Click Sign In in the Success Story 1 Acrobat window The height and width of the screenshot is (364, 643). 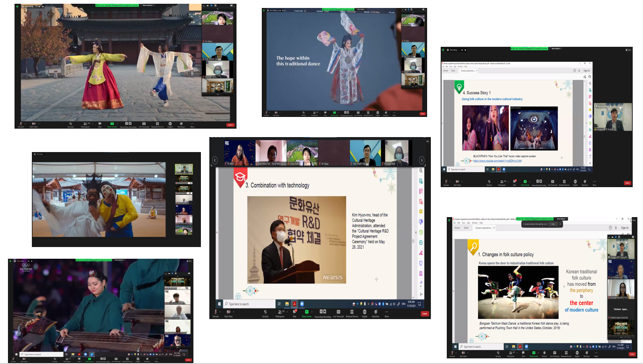586,71
